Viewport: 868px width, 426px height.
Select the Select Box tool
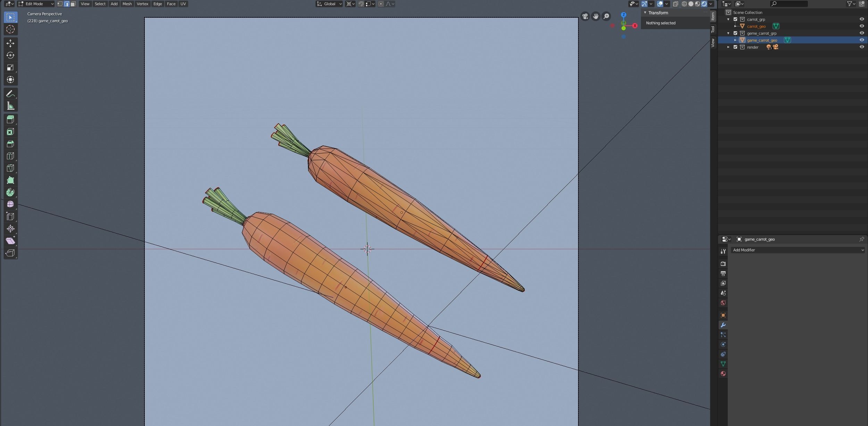coord(10,17)
